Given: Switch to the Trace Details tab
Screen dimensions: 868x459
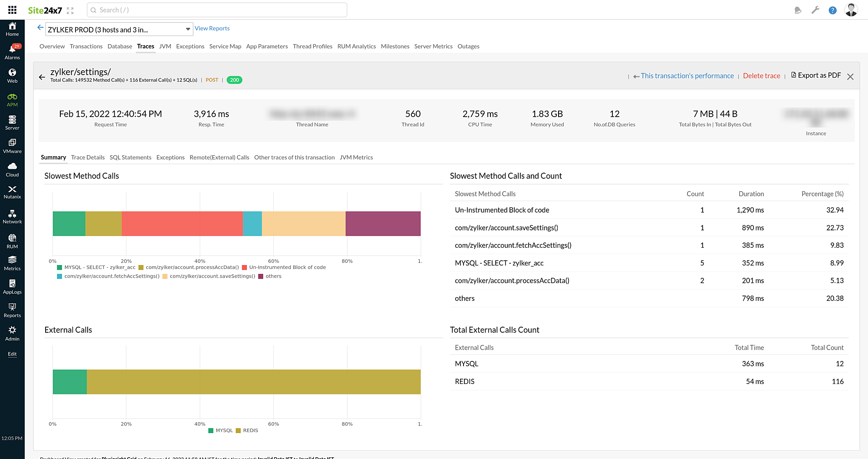Looking at the screenshot, I should click(88, 157).
